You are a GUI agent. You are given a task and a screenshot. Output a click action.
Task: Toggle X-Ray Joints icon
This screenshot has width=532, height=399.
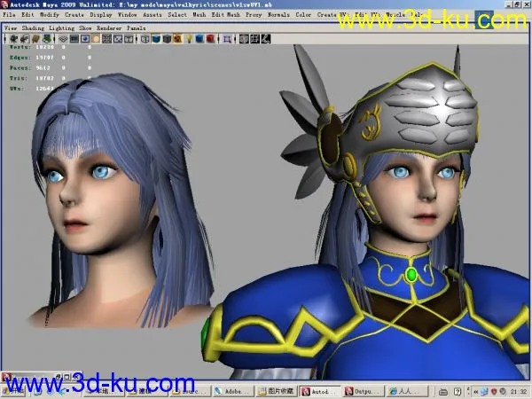click(266, 39)
